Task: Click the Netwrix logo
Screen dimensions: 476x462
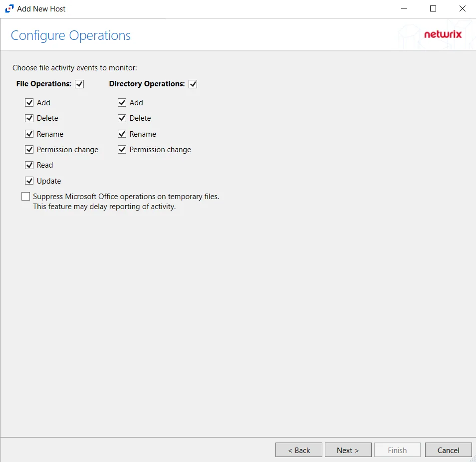Action: 443,34
